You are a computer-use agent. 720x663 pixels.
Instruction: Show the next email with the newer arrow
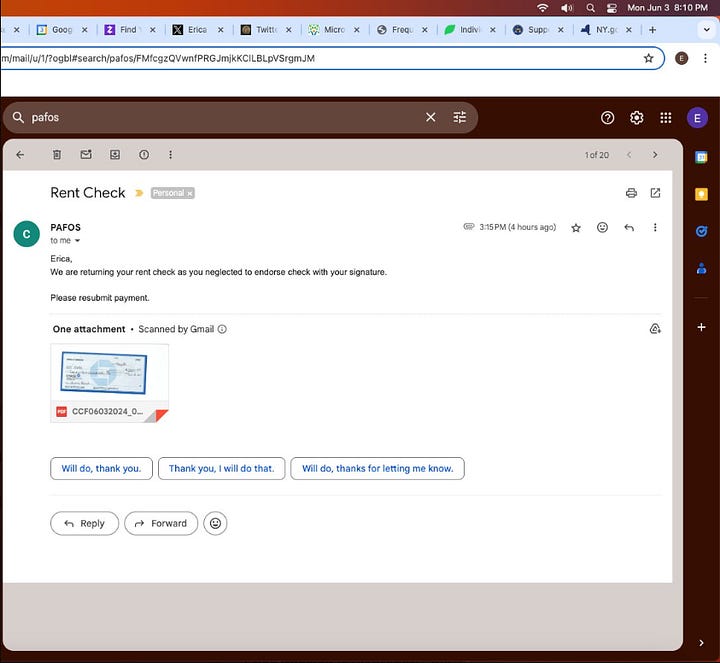tap(629, 155)
